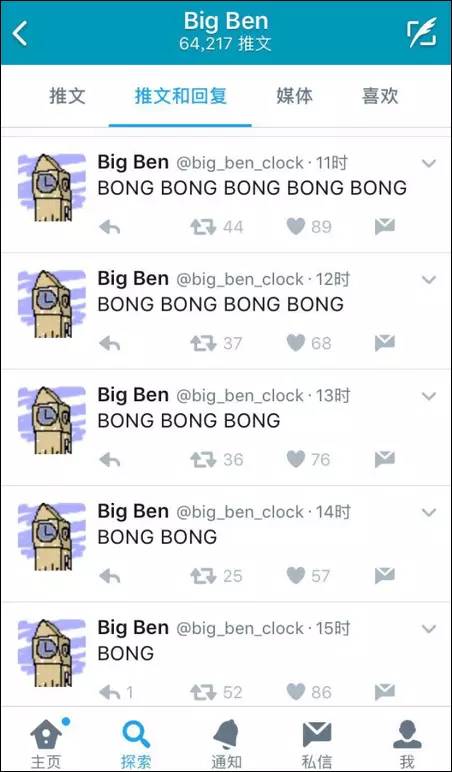Open the compose tweet feather icon
The height and width of the screenshot is (772, 452).
(x=422, y=32)
